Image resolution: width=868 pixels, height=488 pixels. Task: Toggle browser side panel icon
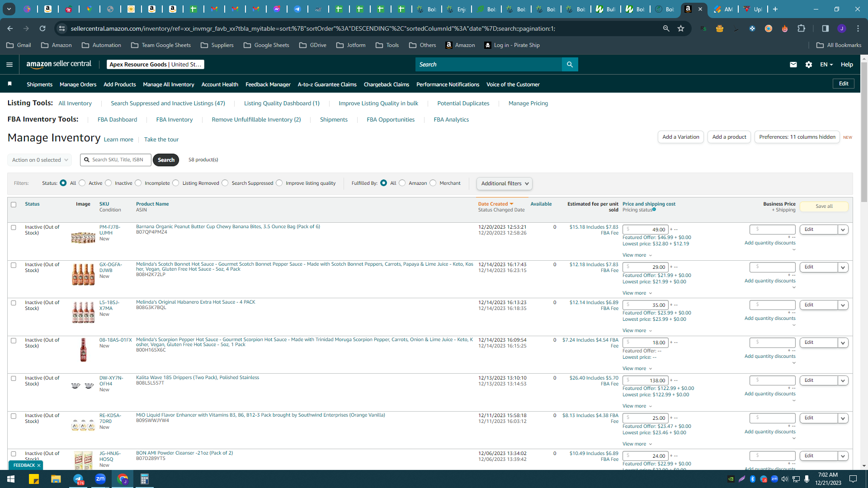point(826,28)
